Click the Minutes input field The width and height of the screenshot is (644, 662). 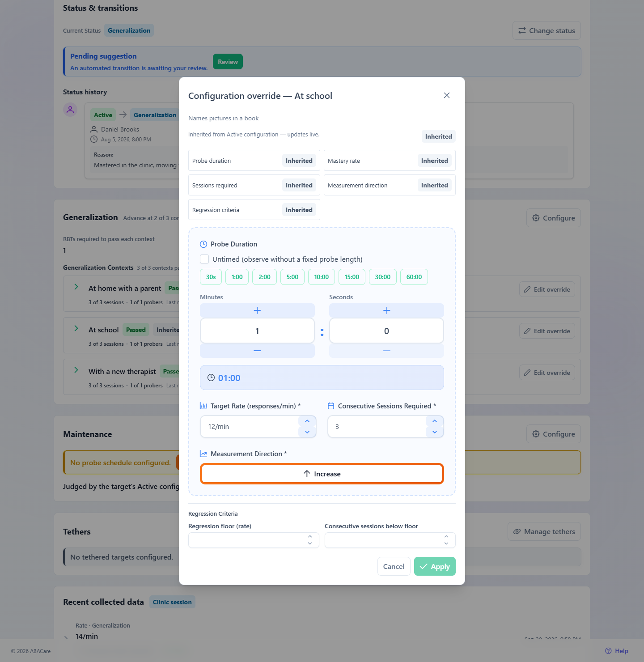(x=257, y=331)
